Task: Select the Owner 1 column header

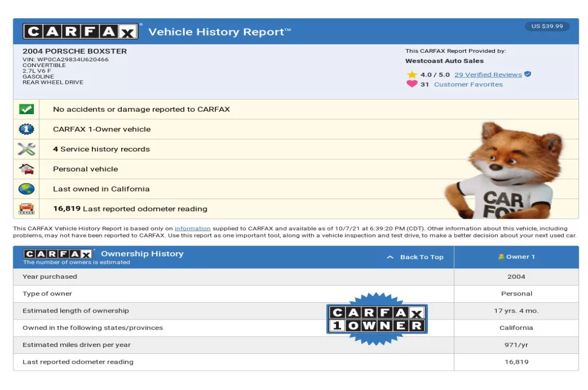Action: (x=516, y=257)
